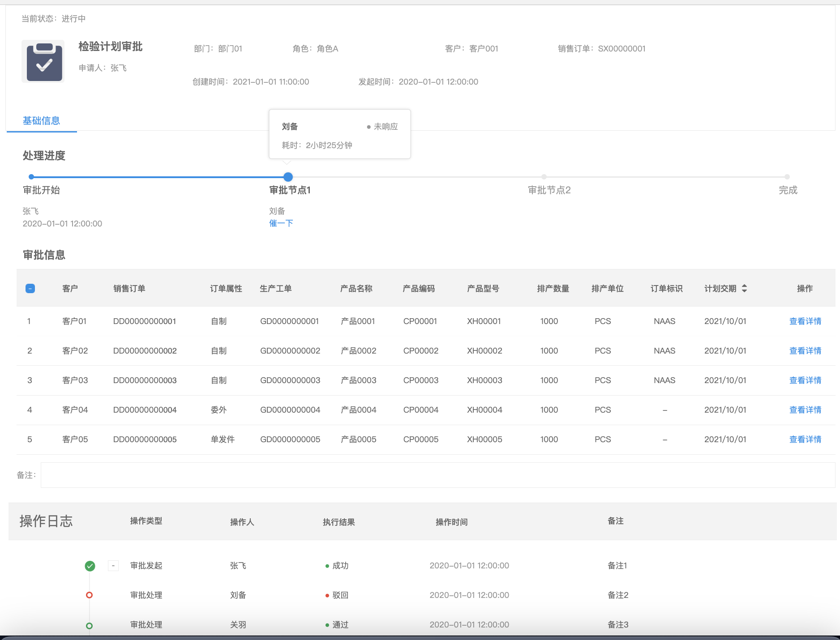The width and height of the screenshot is (840, 640).
Task: Click the 销售订单 column header
Action: (129, 289)
